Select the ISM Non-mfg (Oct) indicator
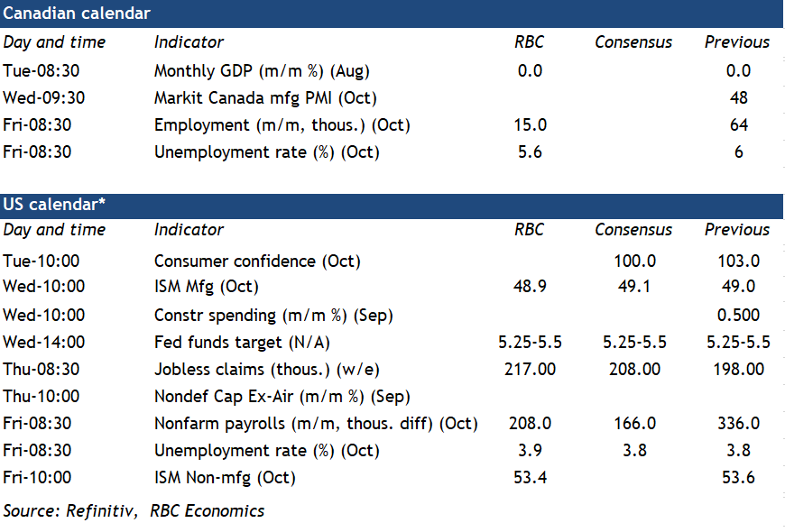 (x=225, y=477)
